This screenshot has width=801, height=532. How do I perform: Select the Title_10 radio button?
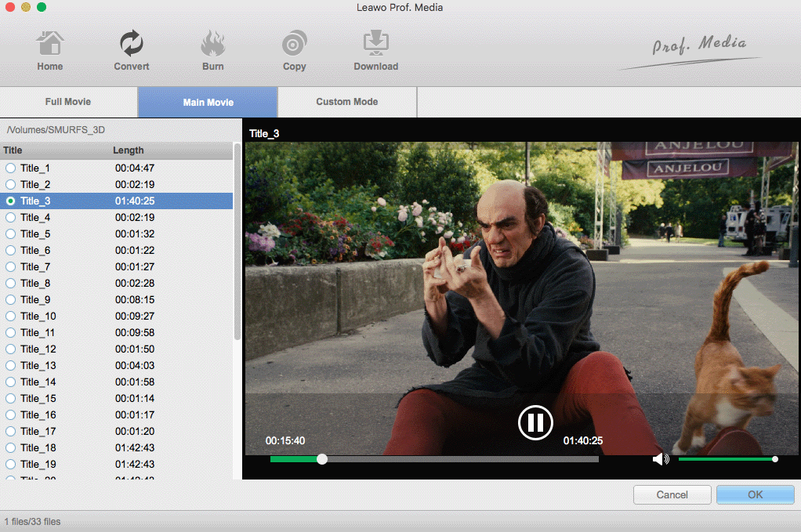[x=11, y=316]
